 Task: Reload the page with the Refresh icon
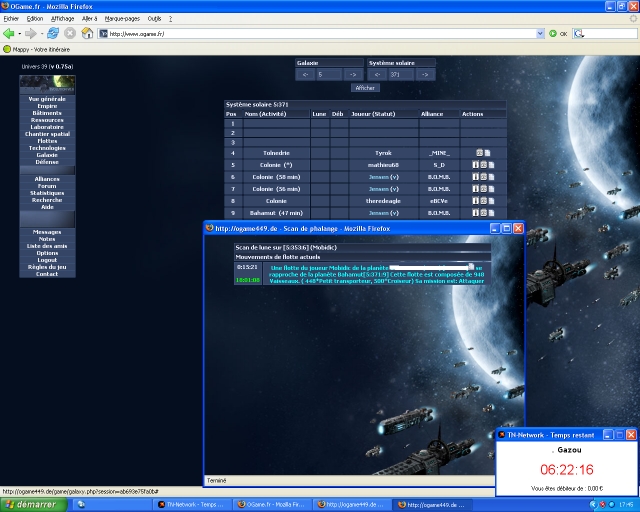point(53,33)
